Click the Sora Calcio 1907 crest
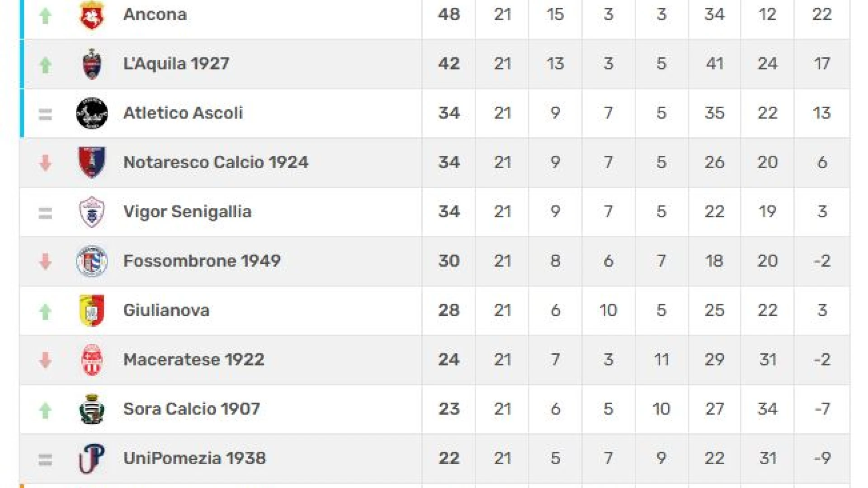This screenshot has height=488, width=868. (x=92, y=409)
